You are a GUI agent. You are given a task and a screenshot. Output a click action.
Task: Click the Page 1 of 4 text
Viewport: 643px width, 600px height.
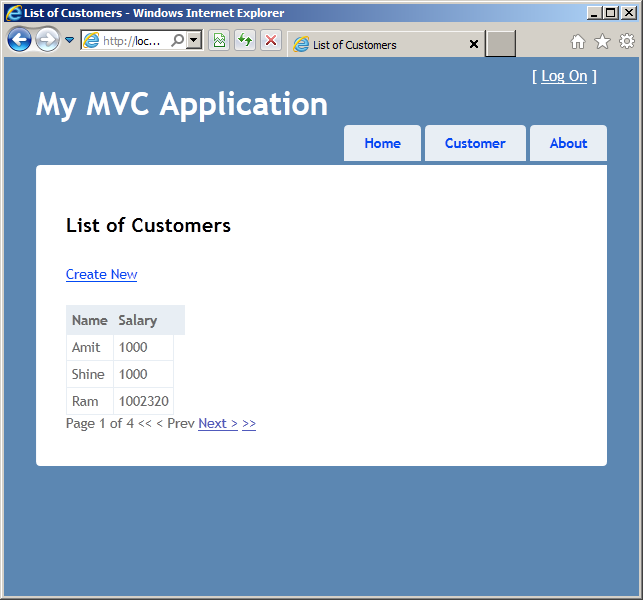point(100,423)
